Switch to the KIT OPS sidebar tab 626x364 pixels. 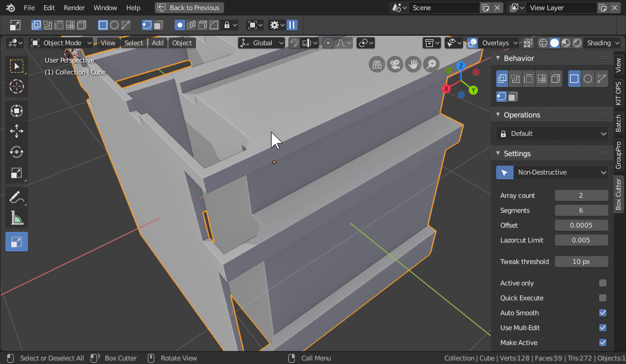click(x=618, y=93)
